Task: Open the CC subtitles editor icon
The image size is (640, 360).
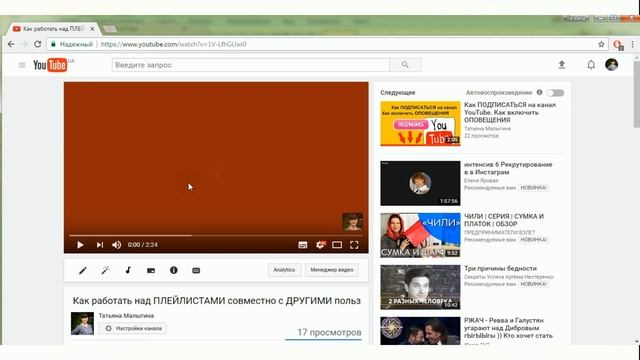Action: [x=196, y=270]
